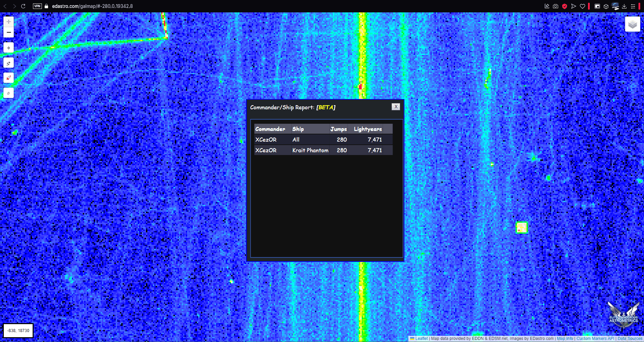
Task: Open the map layers control
Action: 632,24
